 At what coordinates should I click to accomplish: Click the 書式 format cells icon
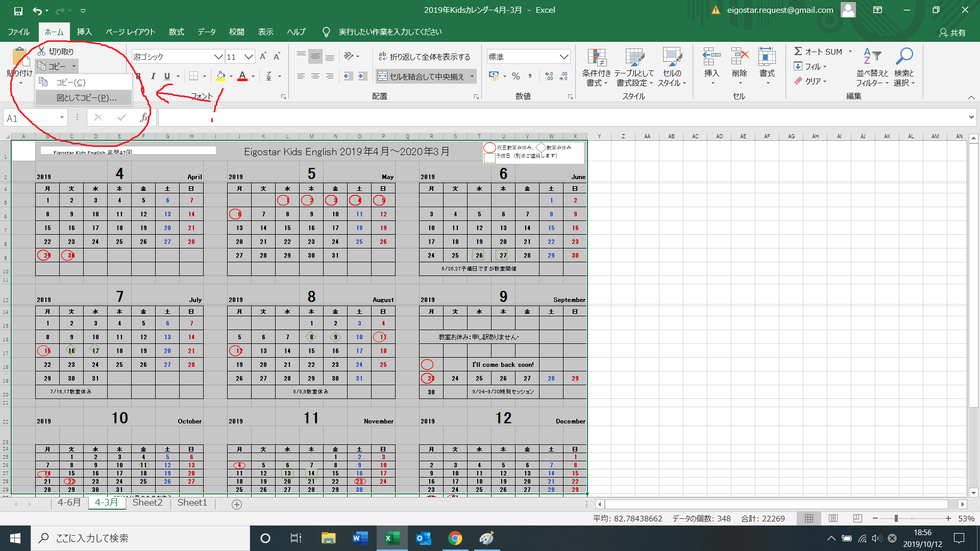[767, 57]
